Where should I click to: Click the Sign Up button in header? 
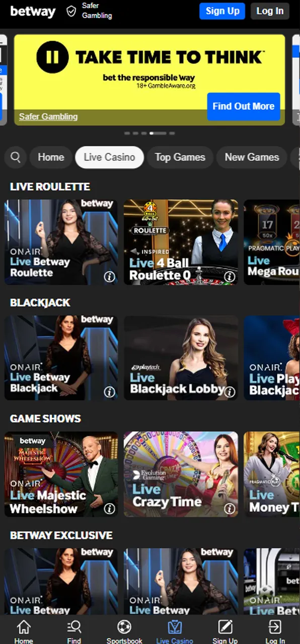click(222, 11)
